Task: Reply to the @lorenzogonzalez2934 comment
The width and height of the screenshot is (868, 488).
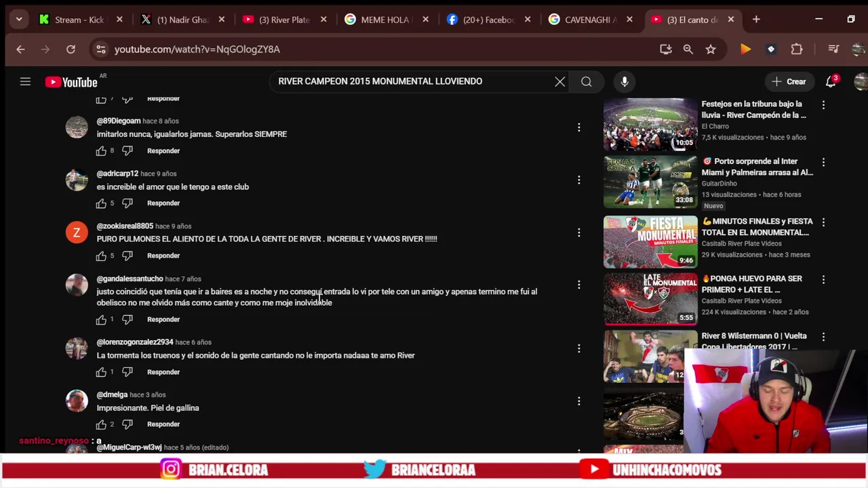Action: [x=163, y=372]
